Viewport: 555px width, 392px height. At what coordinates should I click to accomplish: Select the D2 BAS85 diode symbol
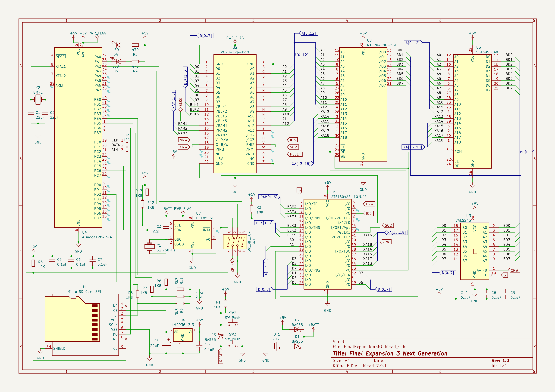(297, 329)
